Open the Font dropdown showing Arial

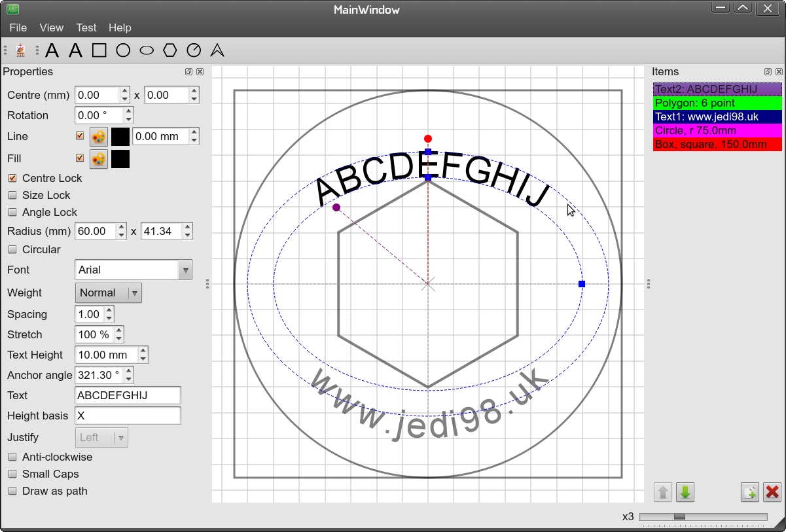134,270
